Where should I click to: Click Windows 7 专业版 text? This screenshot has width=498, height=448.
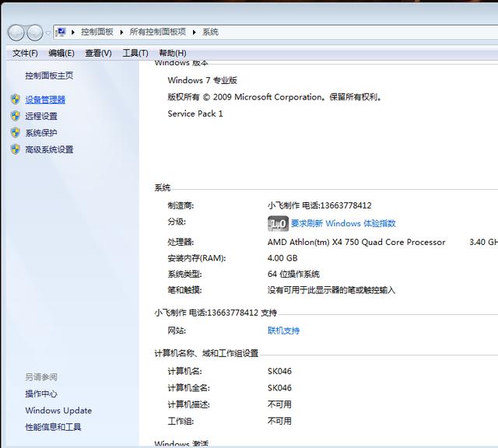point(202,80)
